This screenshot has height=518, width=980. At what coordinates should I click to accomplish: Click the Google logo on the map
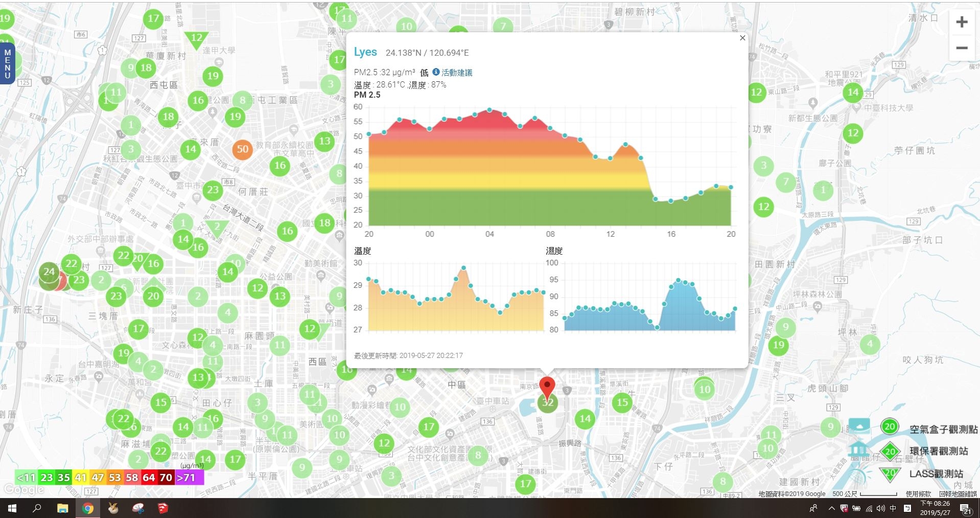point(24,489)
